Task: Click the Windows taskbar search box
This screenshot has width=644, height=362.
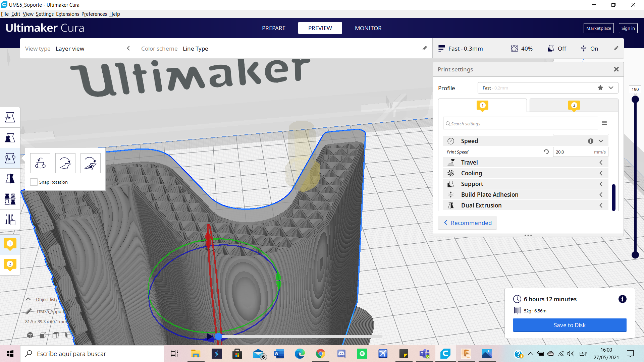Action: pyautogui.click(x=92, y=354)
